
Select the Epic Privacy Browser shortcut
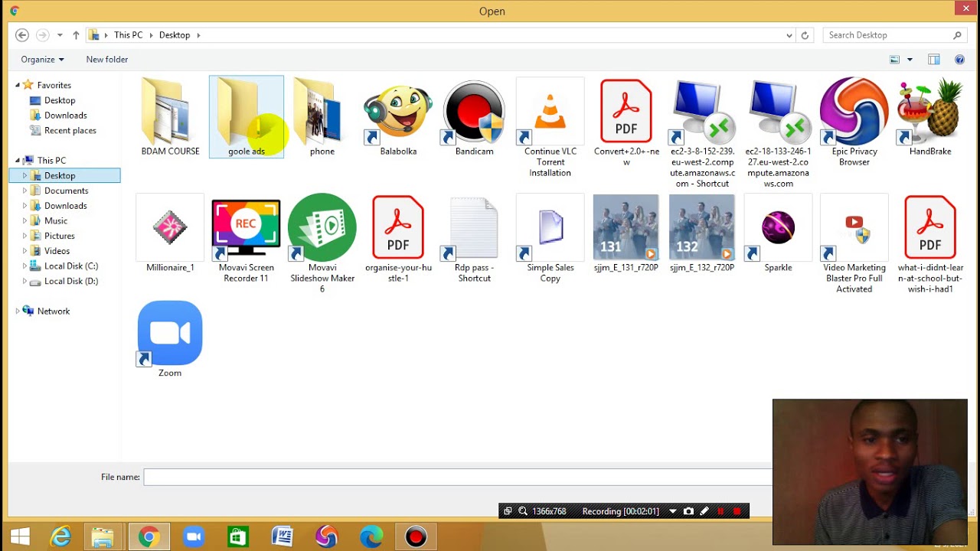pyautogui.click(x=854, y=122)
